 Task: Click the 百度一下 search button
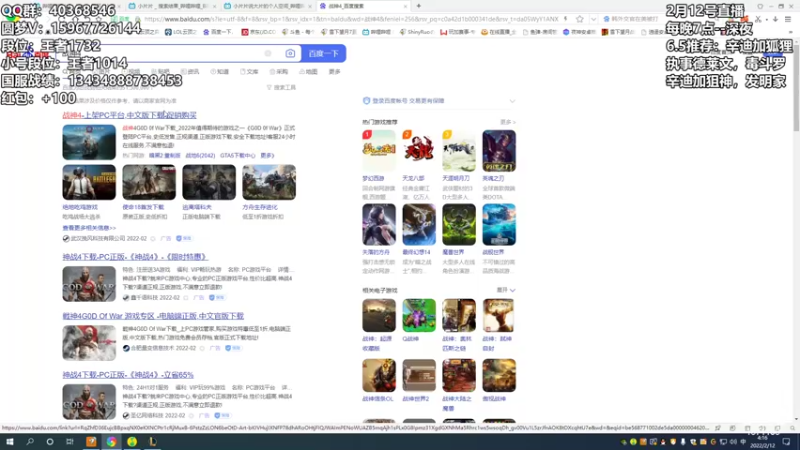(323, 54)
